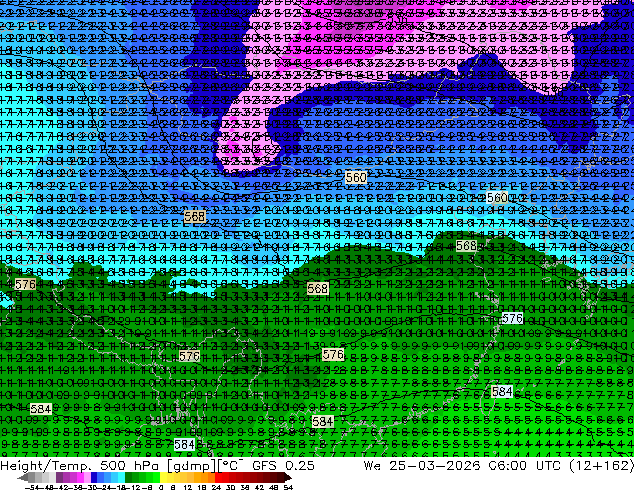Click the '(12+162)' forecast hour text
Image resolution: width=634 pixels, height=490 pixels.
[x=601, y=465]
